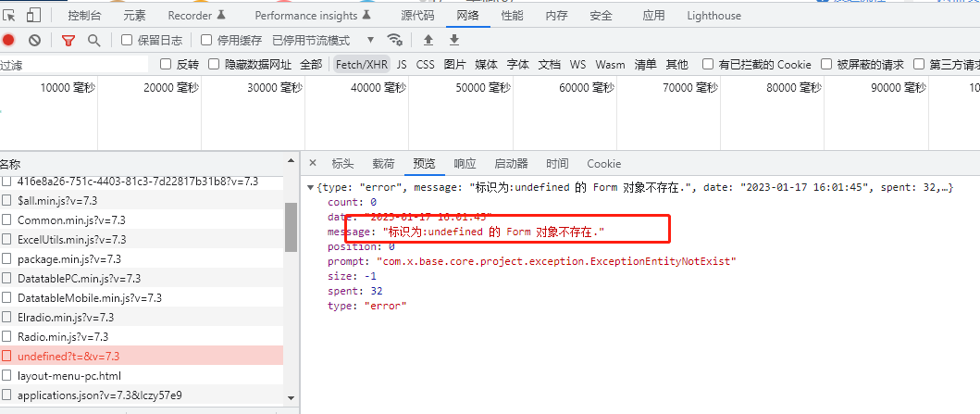Screen dimensions: 980x414
Task: Open the Cookie details tab
Action: tap(603, 164)
